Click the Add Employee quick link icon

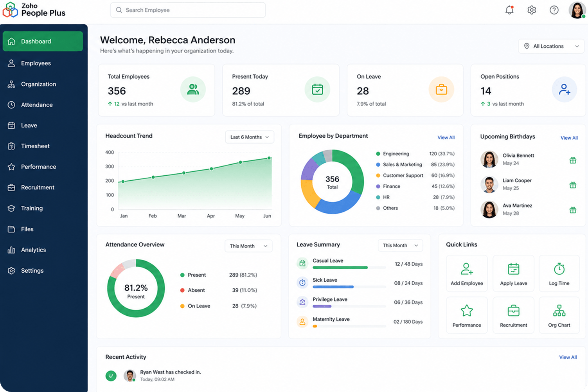click(467, 269)
